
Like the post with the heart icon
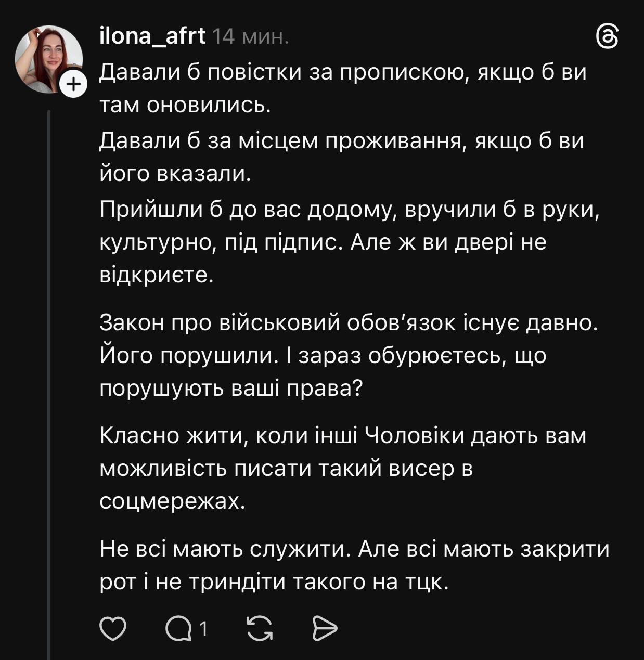(x=113, y=629)
